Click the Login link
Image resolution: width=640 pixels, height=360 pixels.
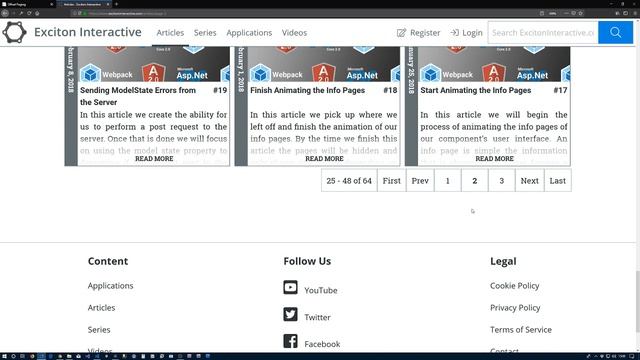466,33
